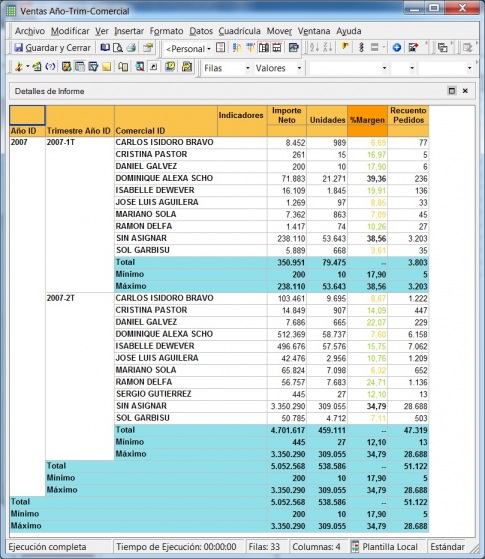Sort descending with the Z-A arrow icon
485x559 pixels.
328,47
